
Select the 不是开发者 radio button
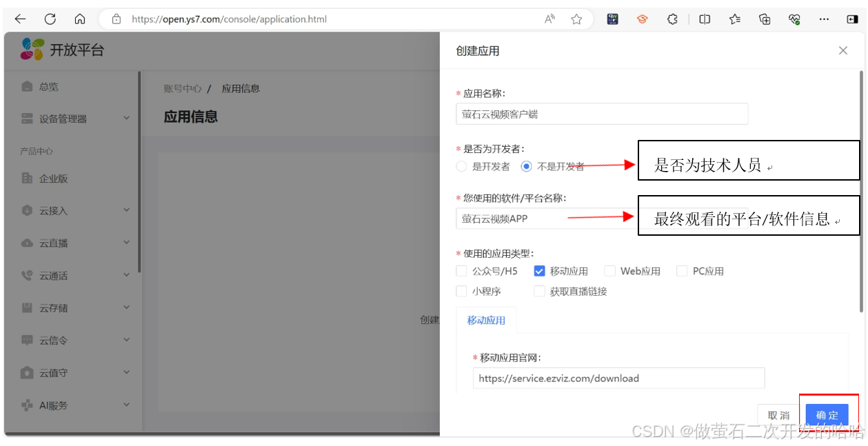tap(526, 166)
